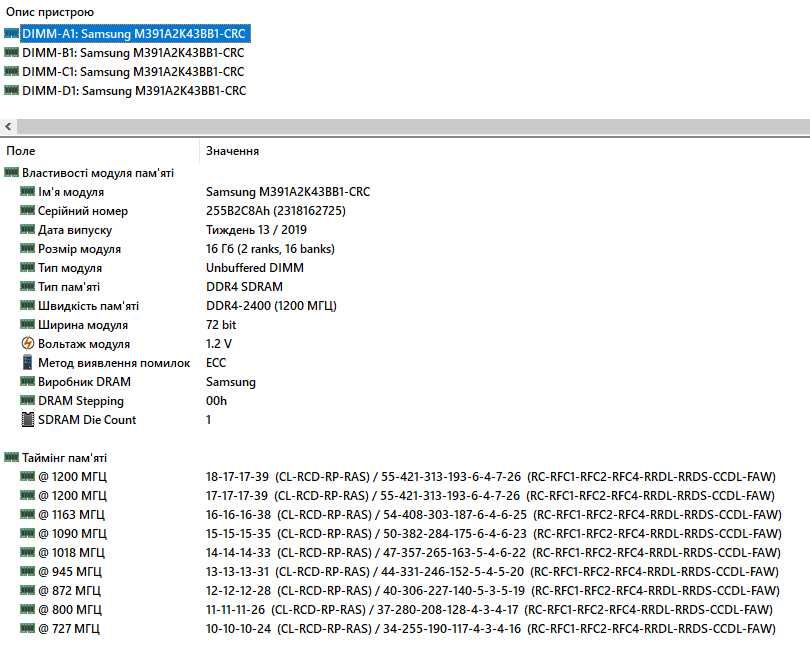This screenshot has height=648, width=810.
Task: Select the value 'DDR4-2400 (1200 МГЦ)'
Action: coord(271,306)
